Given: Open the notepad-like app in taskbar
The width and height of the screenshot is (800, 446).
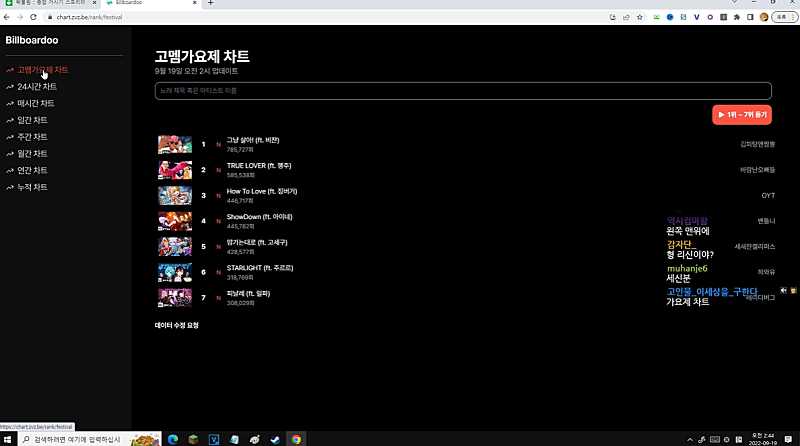Looking at the screenshot, I should tap(234, 439).
